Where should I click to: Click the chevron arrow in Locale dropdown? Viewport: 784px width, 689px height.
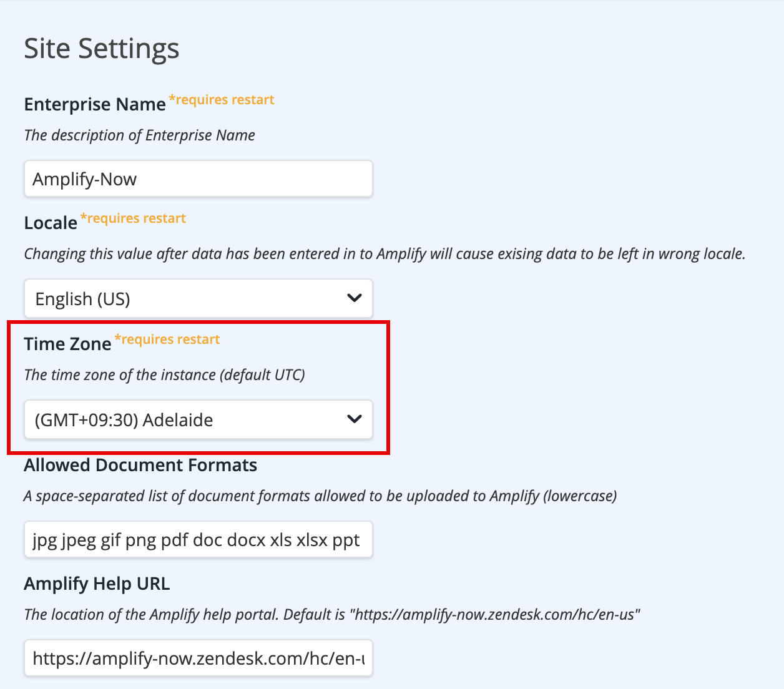(354, 298)
